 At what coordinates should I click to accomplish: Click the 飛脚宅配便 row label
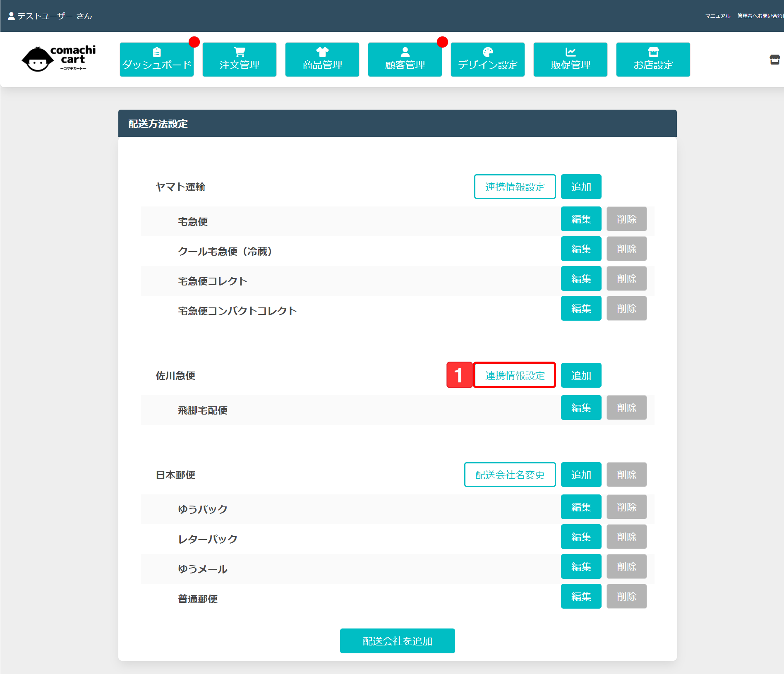[203, 410]
